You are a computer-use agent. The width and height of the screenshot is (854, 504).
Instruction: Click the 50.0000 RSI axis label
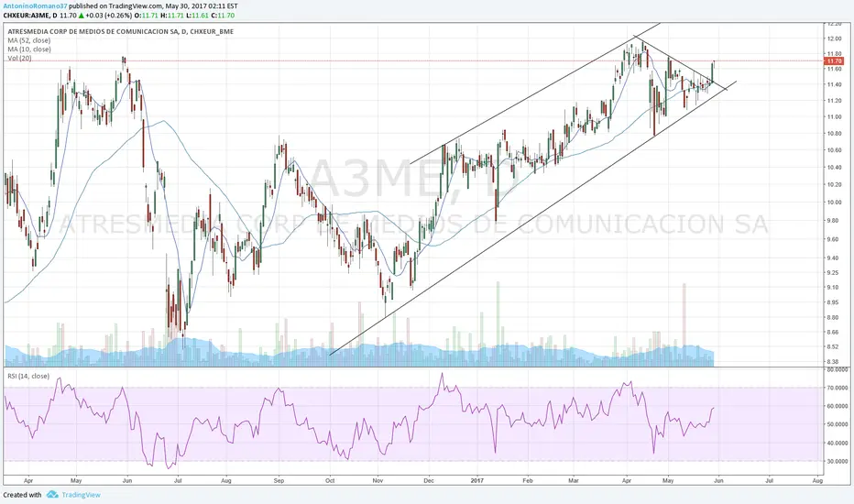[838, 424]
